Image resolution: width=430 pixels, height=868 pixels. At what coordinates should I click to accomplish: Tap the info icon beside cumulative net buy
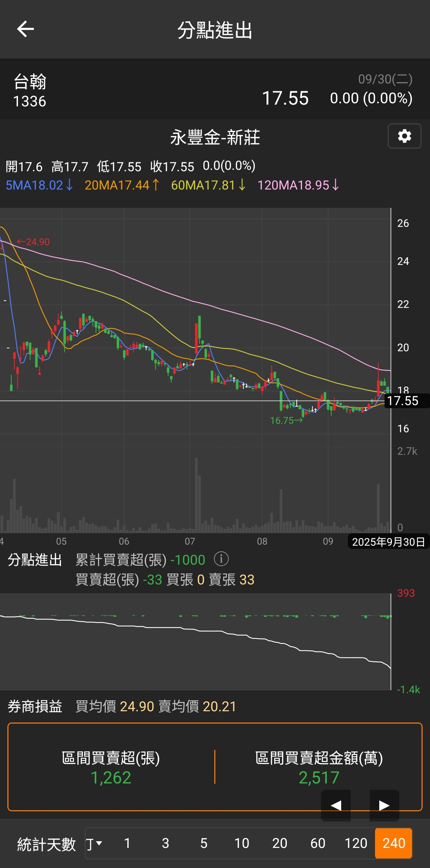pyautogui.click(x=221, y=559)
